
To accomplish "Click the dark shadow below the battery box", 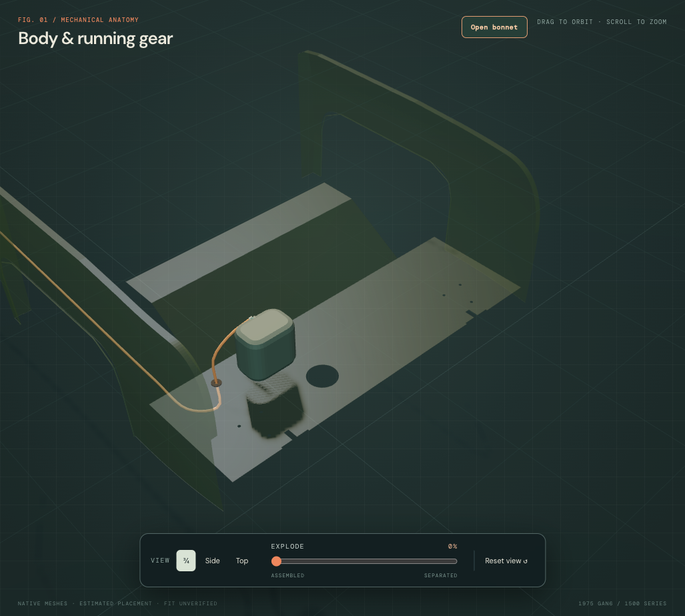I will click(274, 410).
